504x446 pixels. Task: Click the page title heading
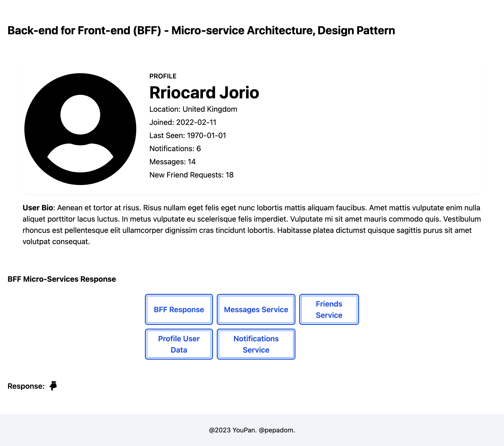pyautogui.click(x=201, y=31)
